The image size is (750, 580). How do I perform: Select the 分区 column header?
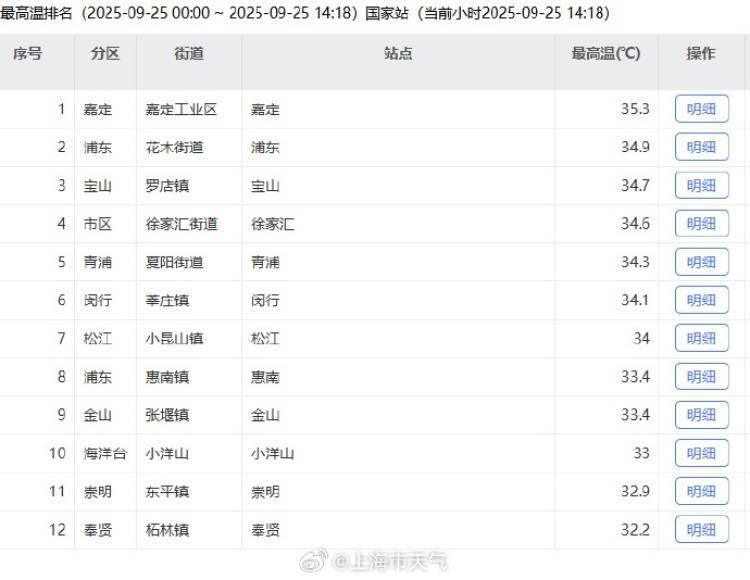click(104, 54)
